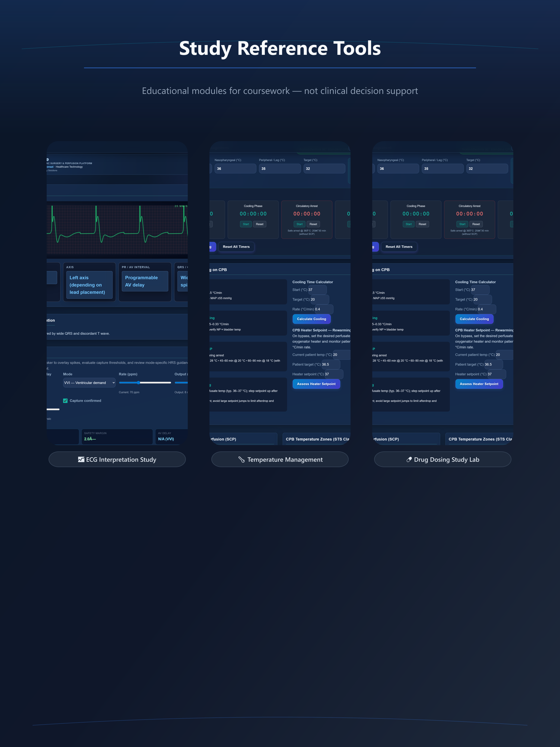Viewport: 560px width, 747px height.
Task: Reset Circulatory Arrest timer in Temperature Management card
Action: (x=313, y=224)
